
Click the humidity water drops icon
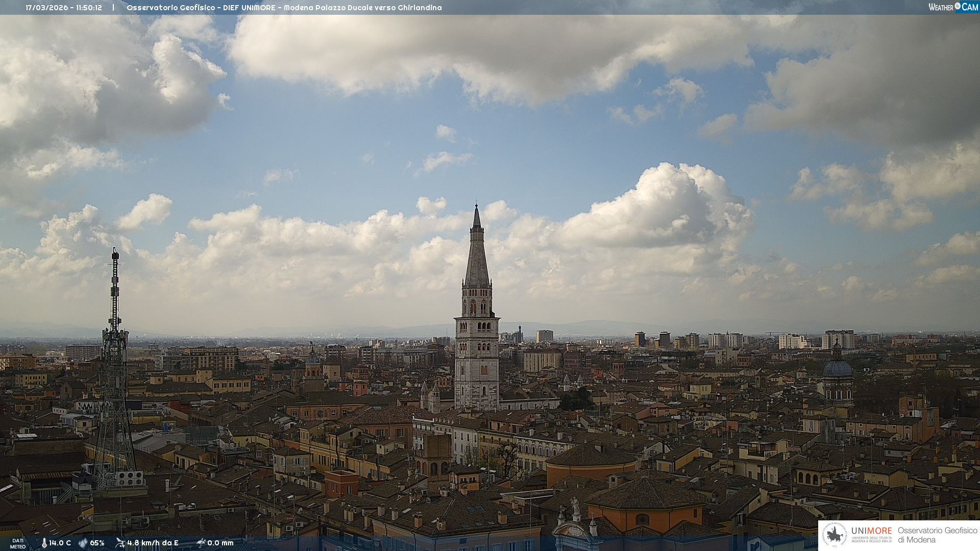(x=83, y=543)
